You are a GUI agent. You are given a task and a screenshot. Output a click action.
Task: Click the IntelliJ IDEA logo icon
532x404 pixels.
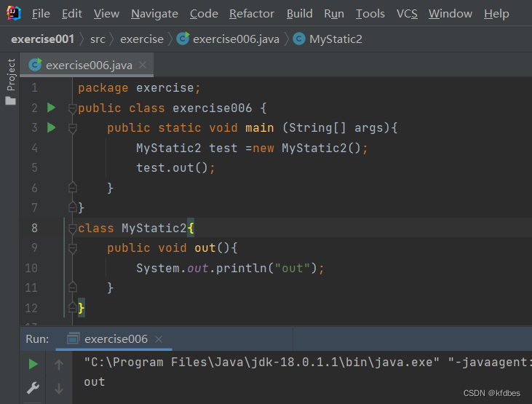tap(13, 13)
